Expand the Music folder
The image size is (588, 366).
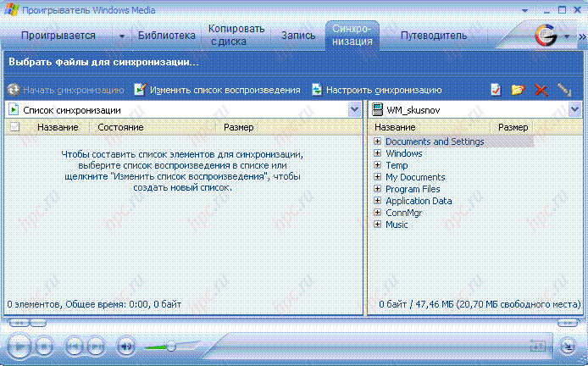click(378, 225)
